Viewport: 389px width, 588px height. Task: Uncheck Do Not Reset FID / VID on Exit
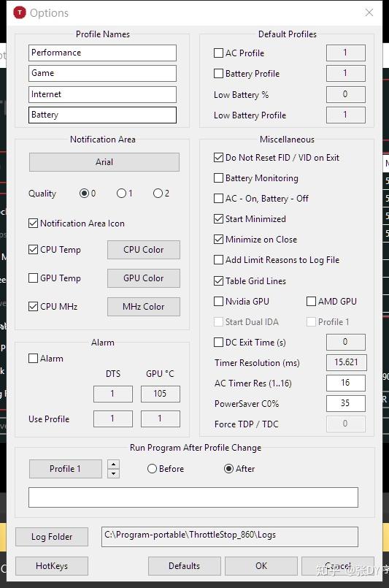pyautogui.click(x=218, y=158)
